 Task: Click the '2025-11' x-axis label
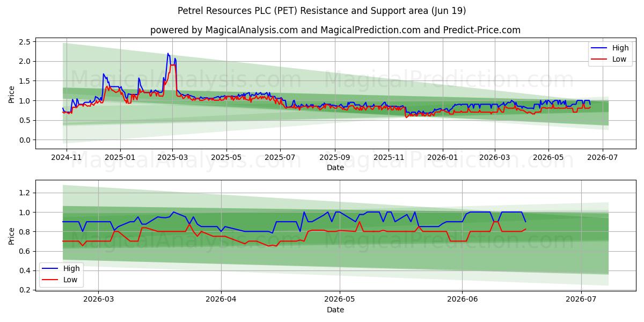coord(389,158)
